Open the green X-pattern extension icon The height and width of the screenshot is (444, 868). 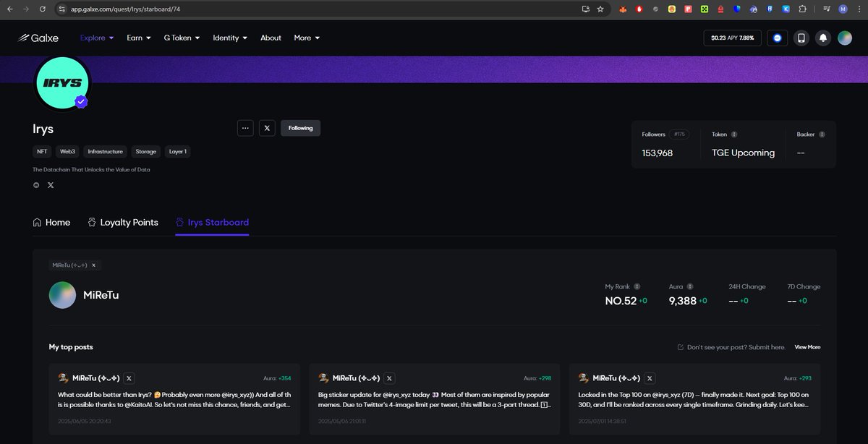704,9
